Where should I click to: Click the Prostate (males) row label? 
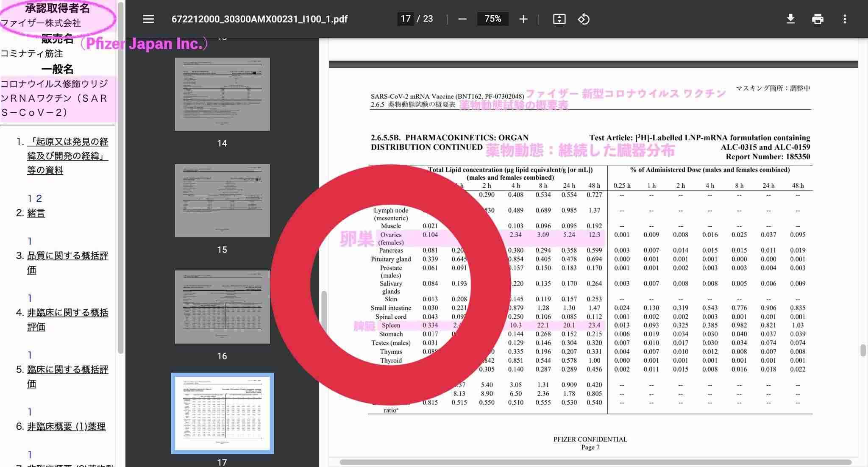(391, 272)
